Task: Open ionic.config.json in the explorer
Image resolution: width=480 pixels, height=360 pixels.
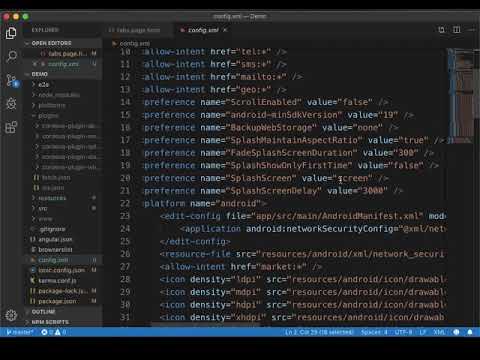Action: click(61, 270)
